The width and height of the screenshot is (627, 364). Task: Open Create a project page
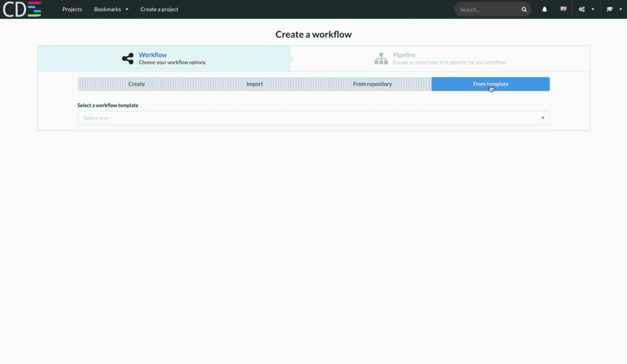159,9
